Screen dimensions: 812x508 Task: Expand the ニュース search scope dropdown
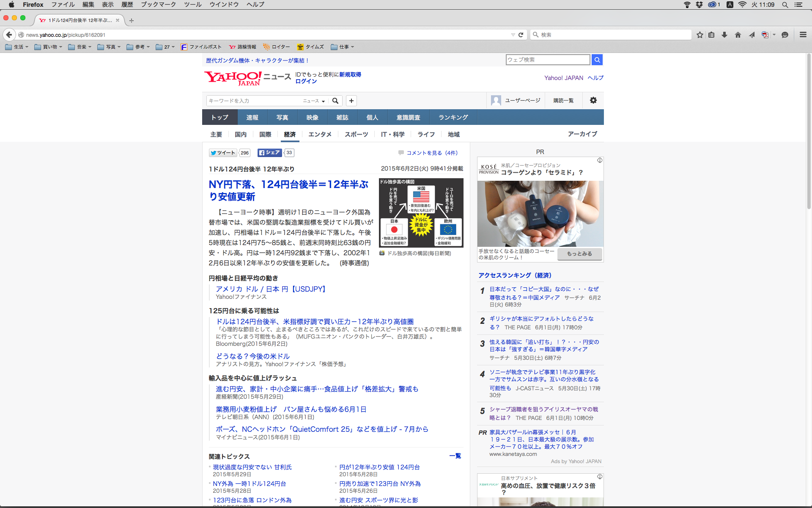(x=314, y=101)
